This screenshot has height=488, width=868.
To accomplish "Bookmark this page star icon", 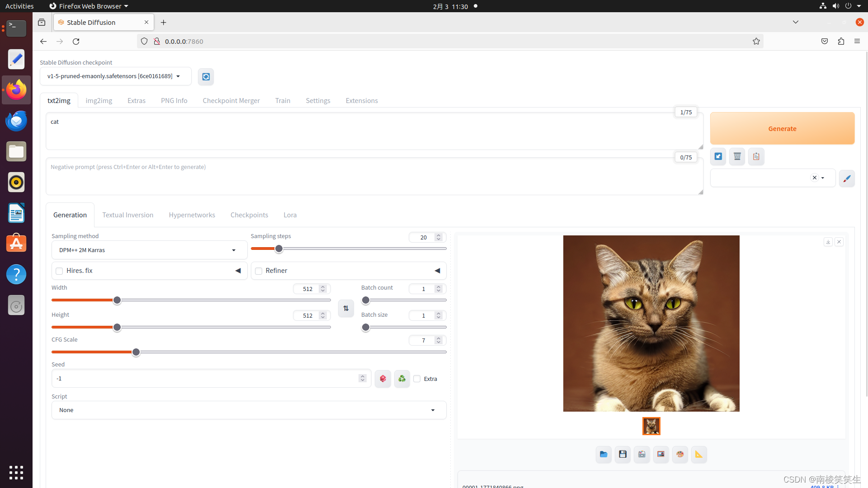I will point(756,41).
